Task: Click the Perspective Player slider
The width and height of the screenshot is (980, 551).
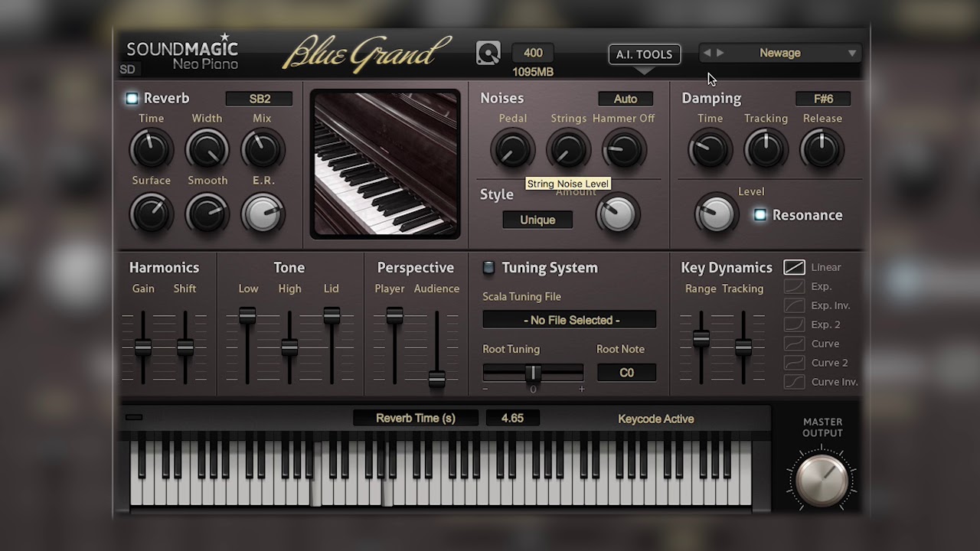Action: pyautogui.click(x=394, y=347)
